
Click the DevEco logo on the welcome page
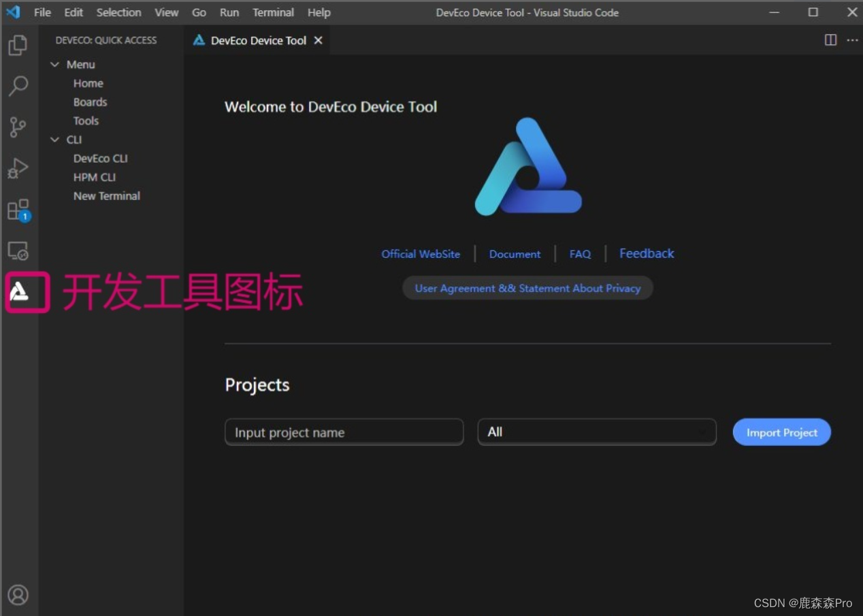click(x=528, y=167)
